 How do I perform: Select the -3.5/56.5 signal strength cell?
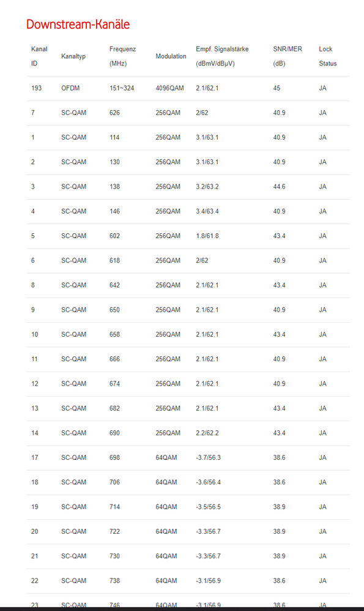[208, 506]
